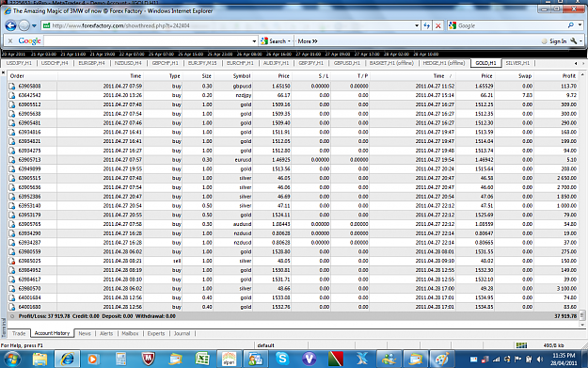The width and height of the screenshot is (588, 368).
Task: Click the sell order icon in silver row
Action: (12, 261)
